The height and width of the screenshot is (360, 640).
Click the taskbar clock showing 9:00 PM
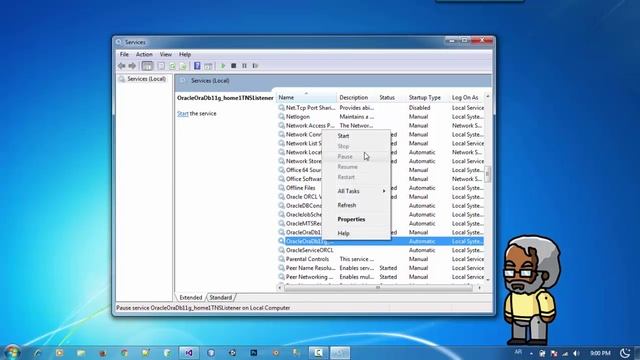[600, 353]
